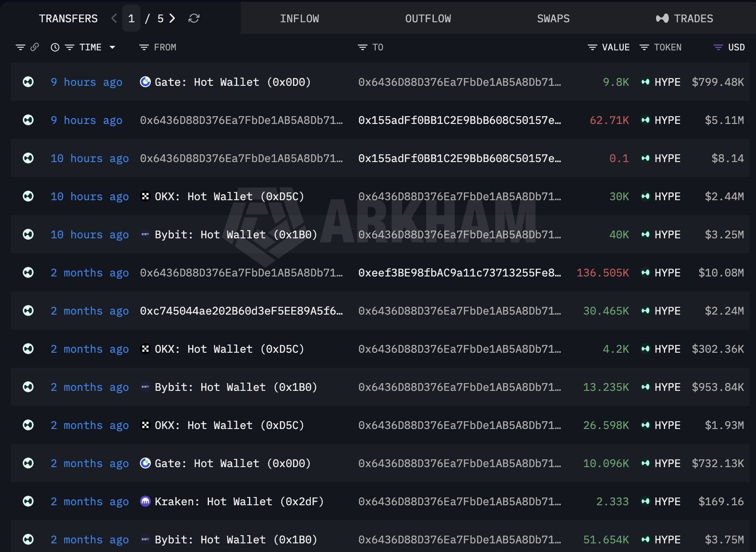Click the current page number field
This screenshot has height=552, width=756.
tap(131, 19)
